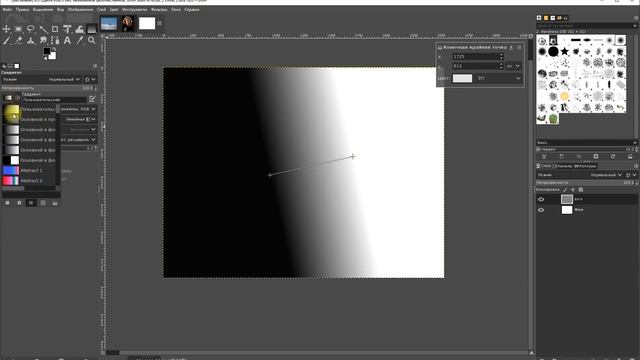This screenshot has height=360, width=640.
Task: Select Пользовательский gradient in list
Action: pyautogui.click(x=29, y=109)
